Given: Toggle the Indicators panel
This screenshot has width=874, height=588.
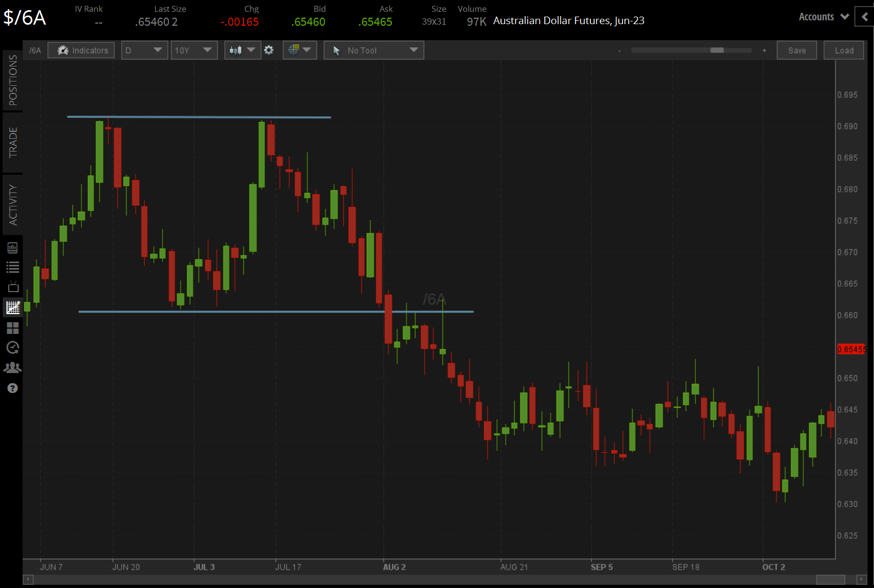Looking at the screenshot, I should pyautogui.click(x=81, y=50).
